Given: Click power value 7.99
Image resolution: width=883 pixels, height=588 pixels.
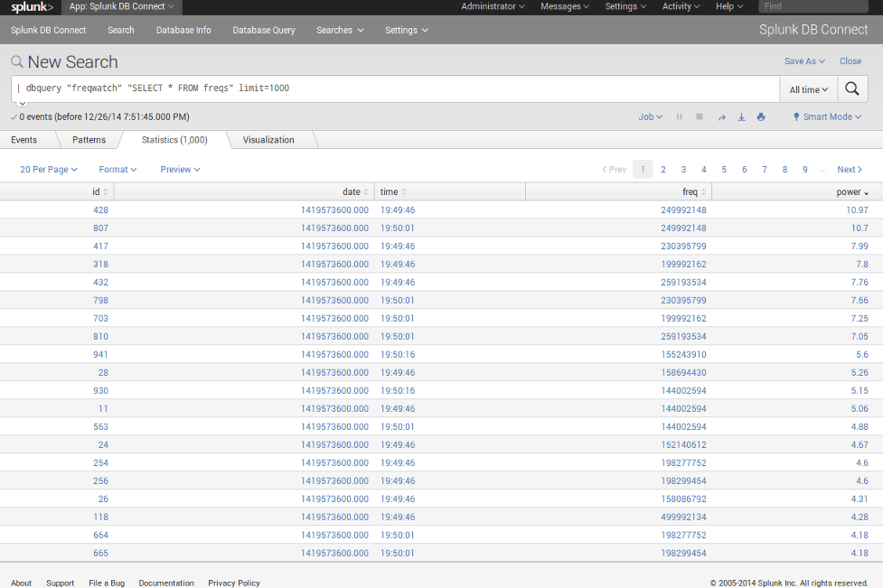Looking at the screenshot, I should 860,246.
